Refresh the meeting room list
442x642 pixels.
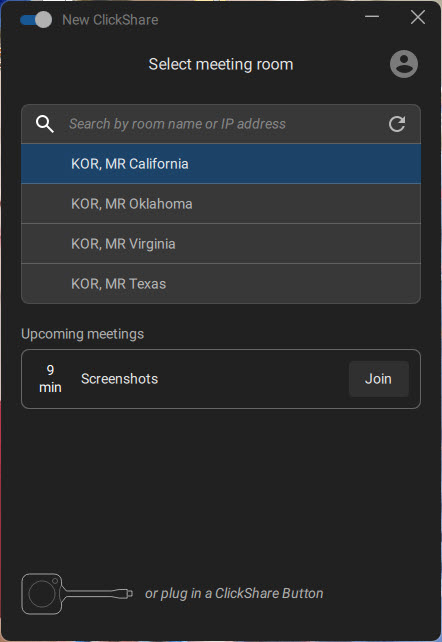[397, 124]
